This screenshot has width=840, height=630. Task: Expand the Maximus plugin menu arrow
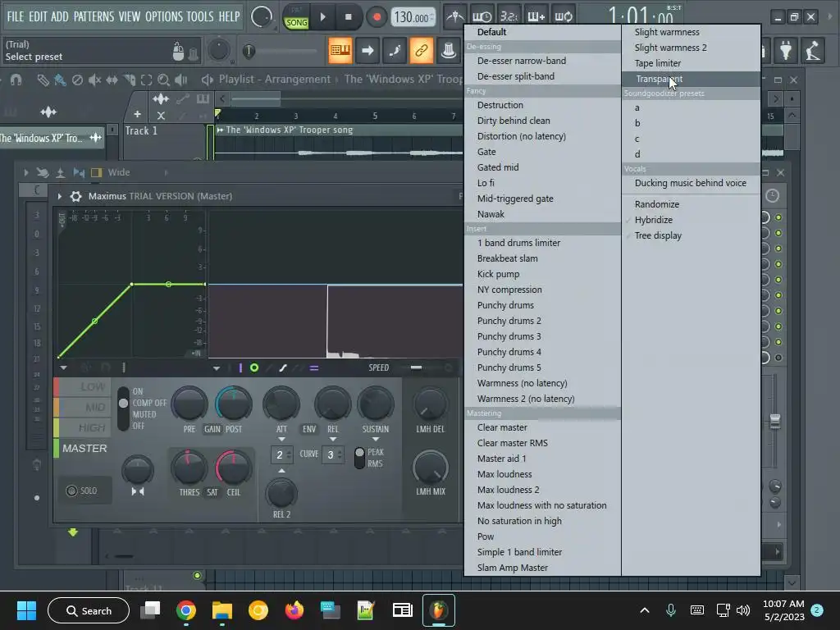[59, 196]
